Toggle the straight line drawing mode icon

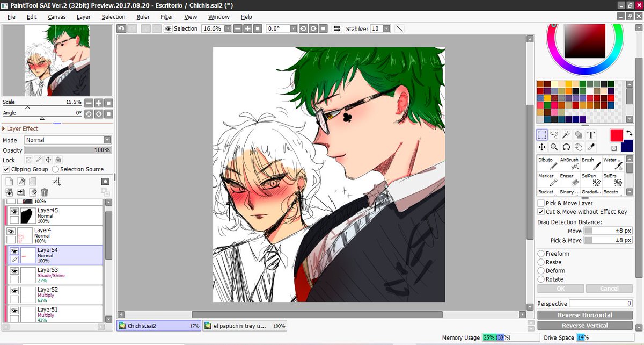[400, 28]
